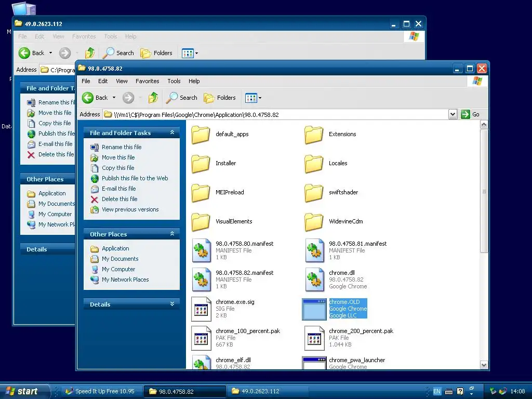Screen dimensions: 532x399
Task: Click the Up folder icon in front window
Action: [153, 98]
